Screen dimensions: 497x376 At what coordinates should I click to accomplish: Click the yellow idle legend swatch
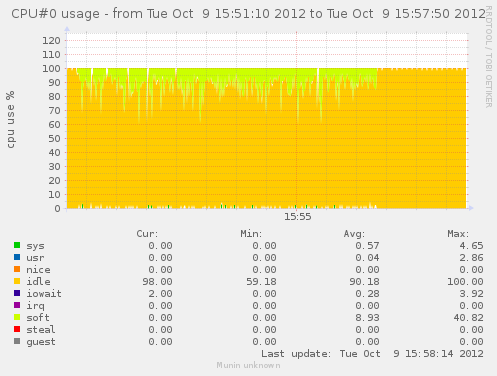coord(17,281)
